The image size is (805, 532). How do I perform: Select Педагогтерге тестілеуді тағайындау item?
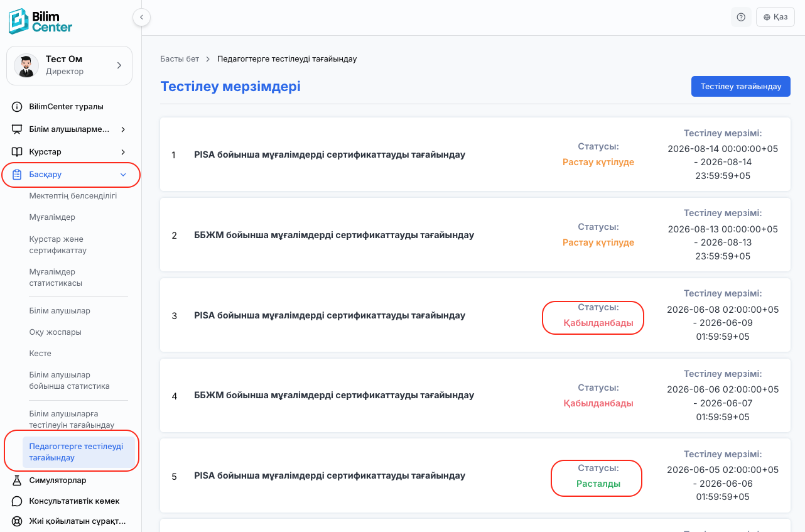(78, 452)
